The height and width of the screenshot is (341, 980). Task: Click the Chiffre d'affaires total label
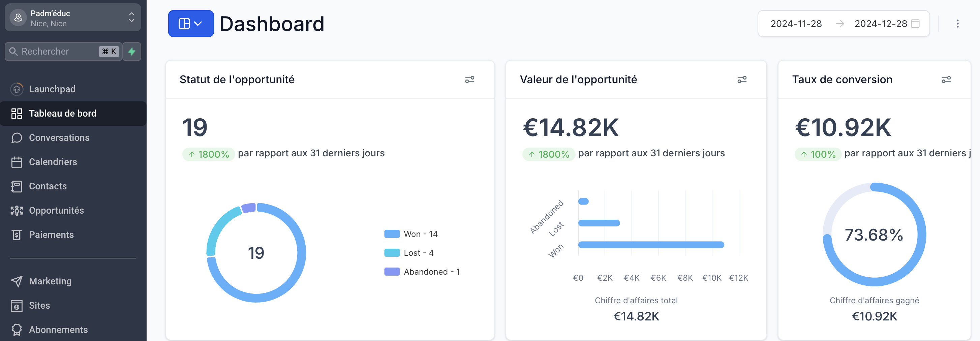(x=636, y=301)
